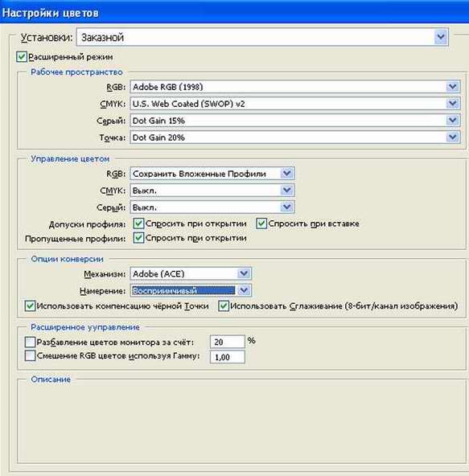Expand the working space RGB dropdown arrow

pyautogui.click(x=453, y=87)
